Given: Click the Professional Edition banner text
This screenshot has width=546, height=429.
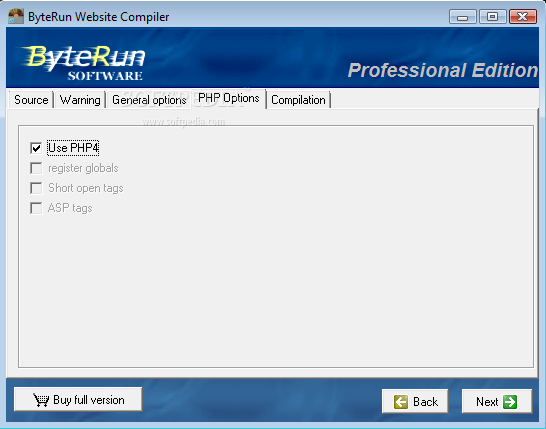Looking at the screenshot, I should point(443,70).
